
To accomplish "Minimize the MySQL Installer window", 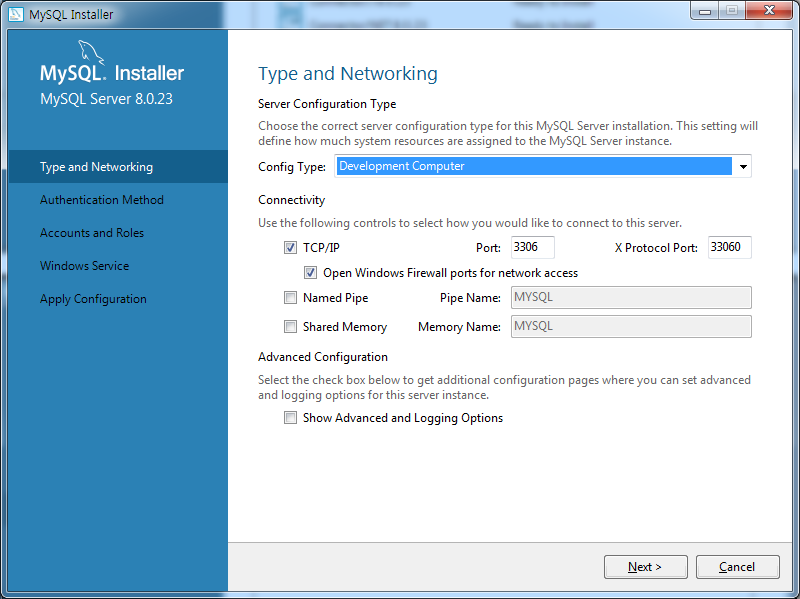I will click(x=705, y=11).
